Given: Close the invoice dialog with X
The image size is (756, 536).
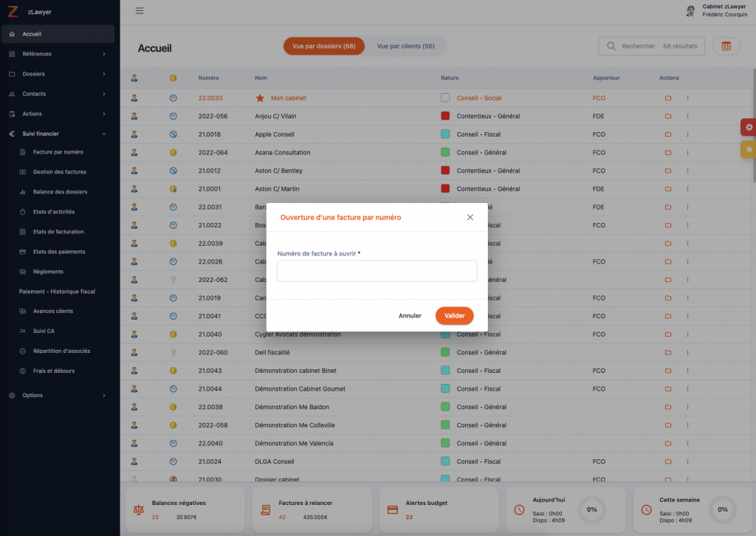Looking at the screenshot, I should point(470,218).
